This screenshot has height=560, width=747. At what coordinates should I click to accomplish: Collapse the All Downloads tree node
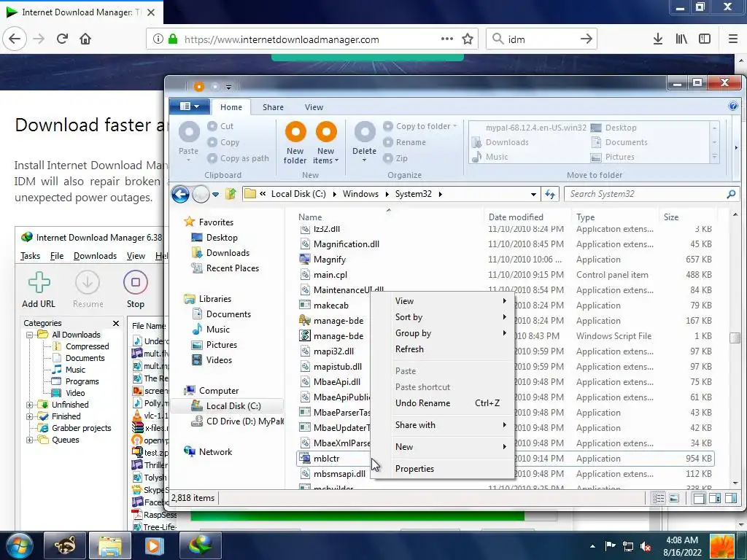click(x=29, y=335)
